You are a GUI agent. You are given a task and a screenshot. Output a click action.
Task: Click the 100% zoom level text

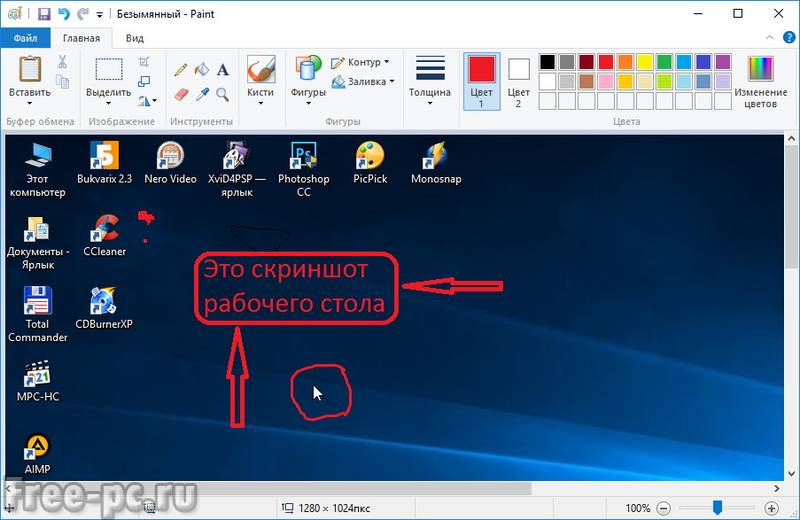[x=638, y=508]
